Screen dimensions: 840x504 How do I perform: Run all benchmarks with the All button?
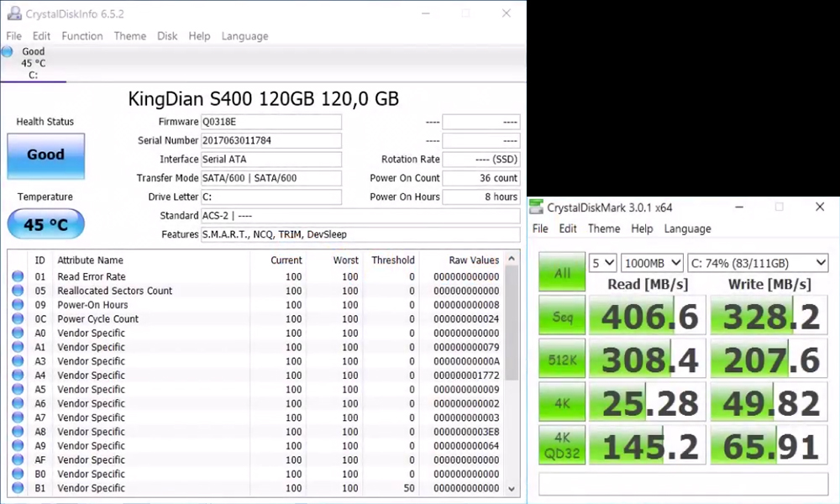pyautogui.click(x=562, y=272)
